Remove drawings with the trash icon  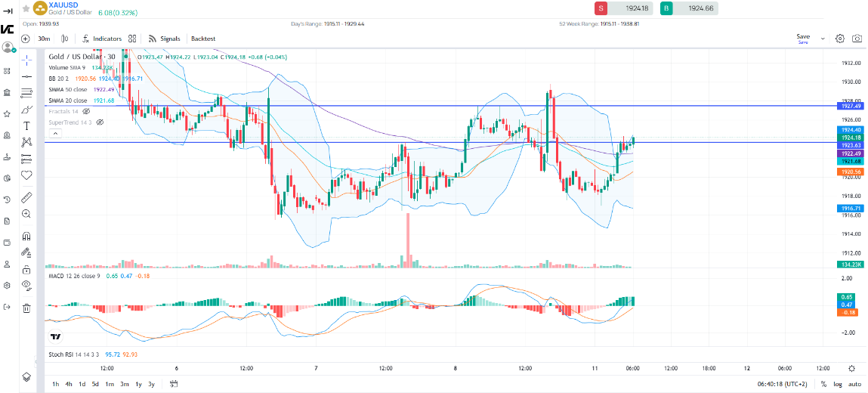[27, 308]
